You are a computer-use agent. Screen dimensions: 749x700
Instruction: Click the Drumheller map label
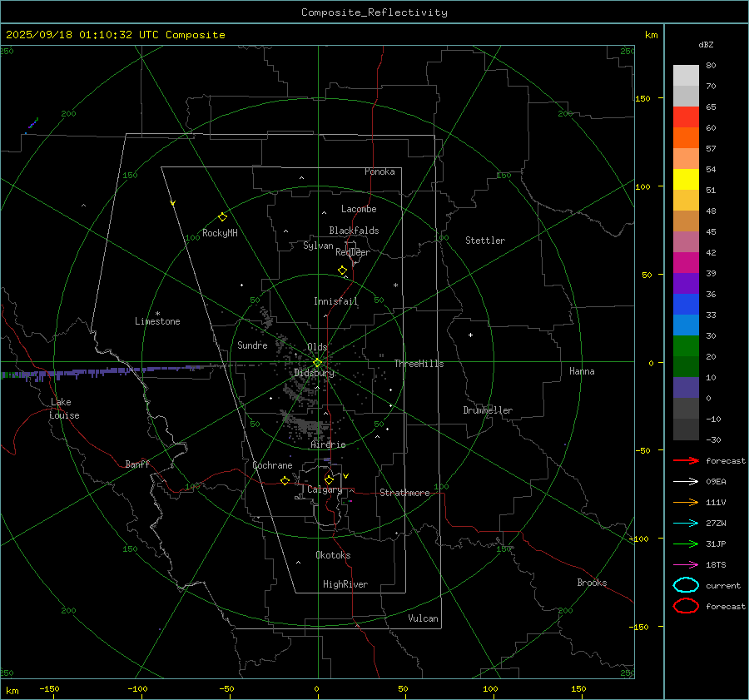click(x=488, y=410)
